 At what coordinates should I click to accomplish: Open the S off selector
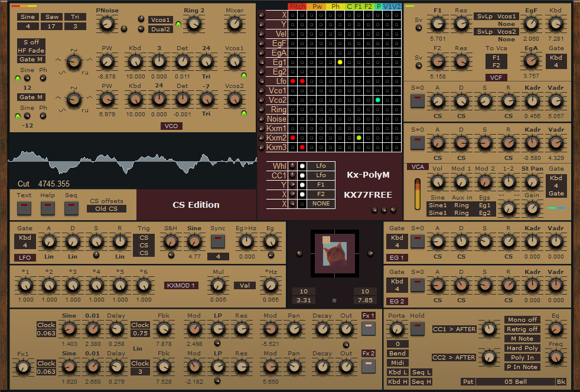(x=31, y=42)
